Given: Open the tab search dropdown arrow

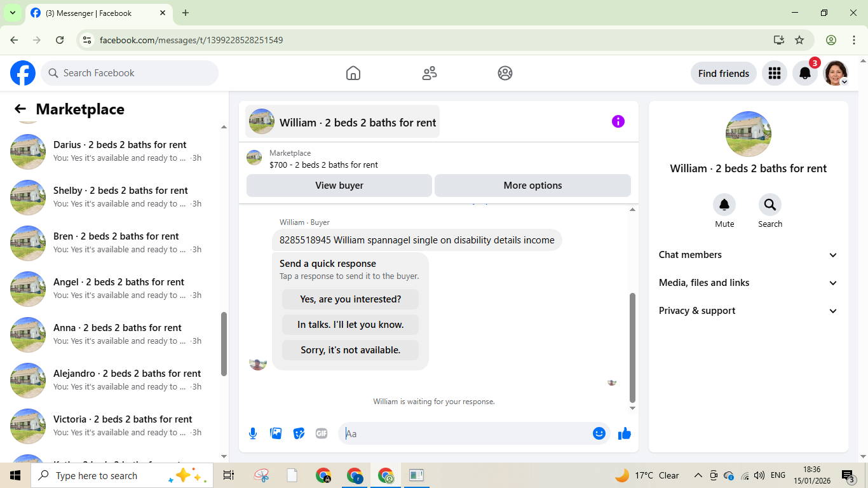Looking at the screenshot, I should click(12, 13).
